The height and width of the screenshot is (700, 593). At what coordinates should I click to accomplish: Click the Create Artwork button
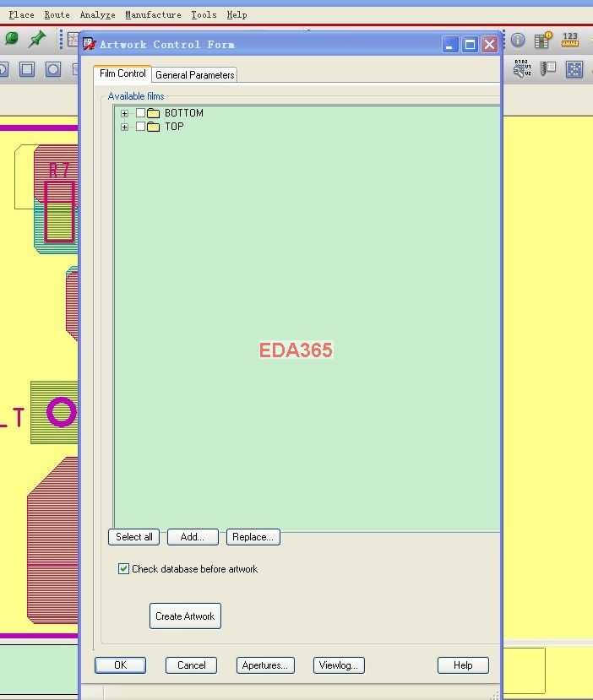tap(185, 616)
